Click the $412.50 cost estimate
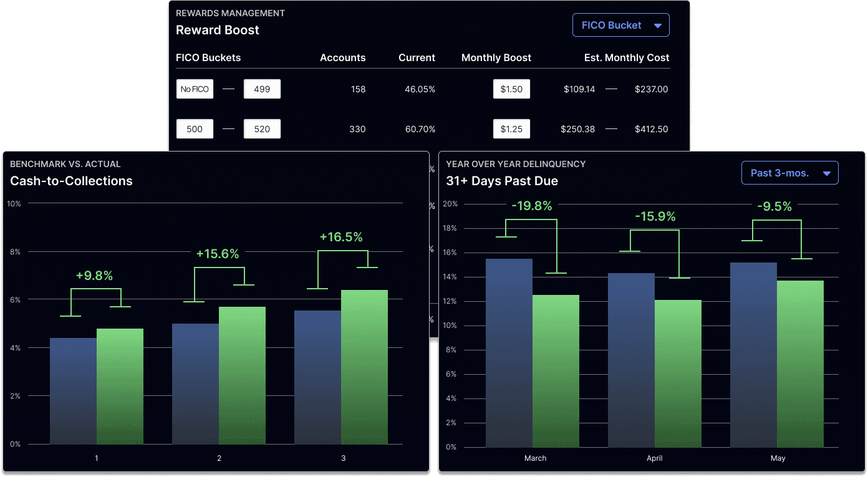The height and width of the screenshot is (477, 868). [651, 129]
